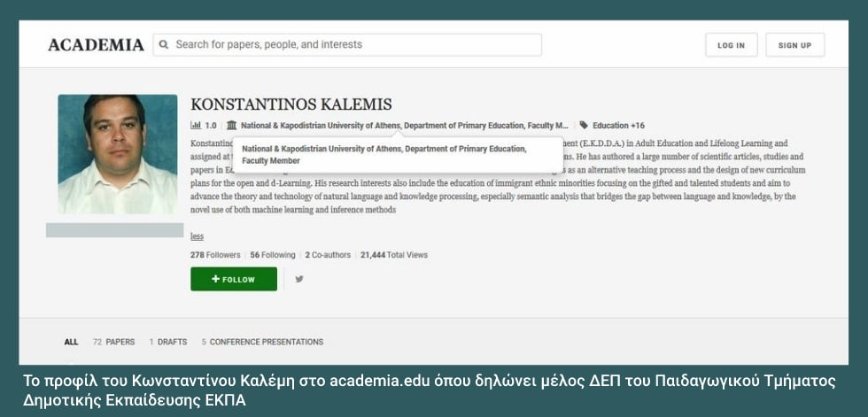Click the bar chart rank icon
Screen dimensions: 868x417
(196, 126)
